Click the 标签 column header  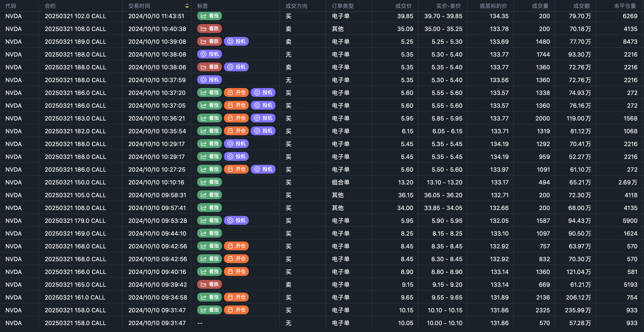[203, 6]
